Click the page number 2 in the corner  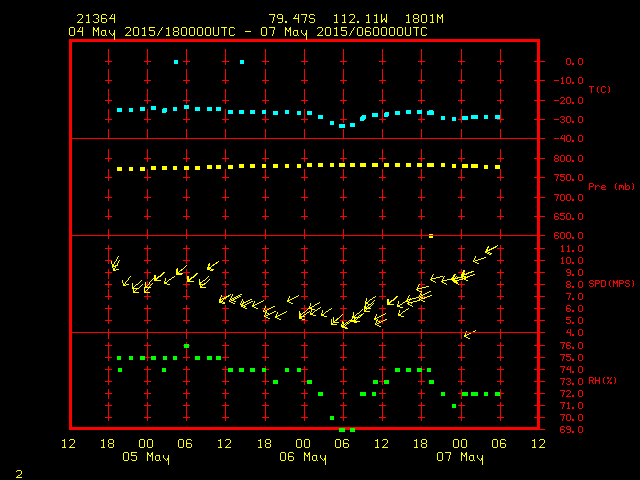(x=19, y=474)
